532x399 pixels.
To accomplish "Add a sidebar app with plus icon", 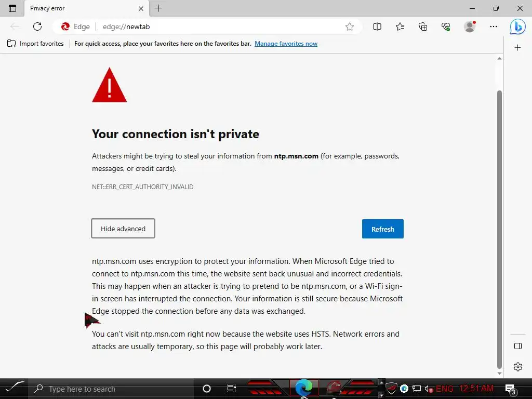I will pos(517,47).
